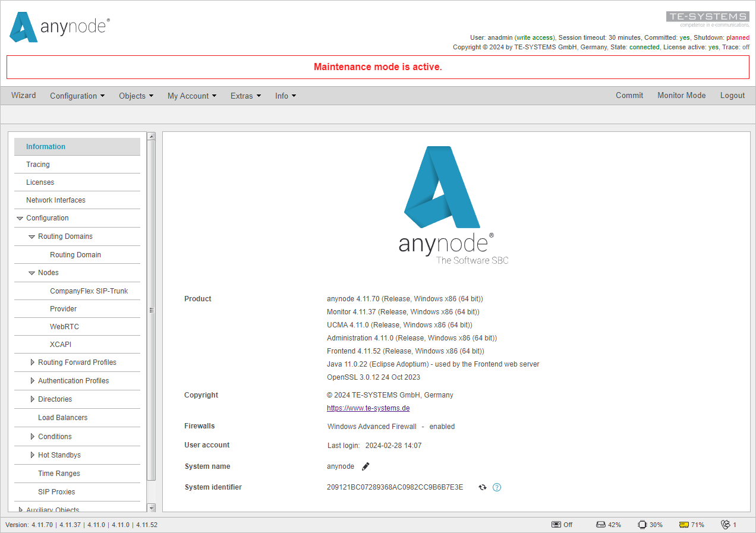Click the trace cassette icon in the status bar
Screen dimensions: 756x533
[x=555, y=525]
